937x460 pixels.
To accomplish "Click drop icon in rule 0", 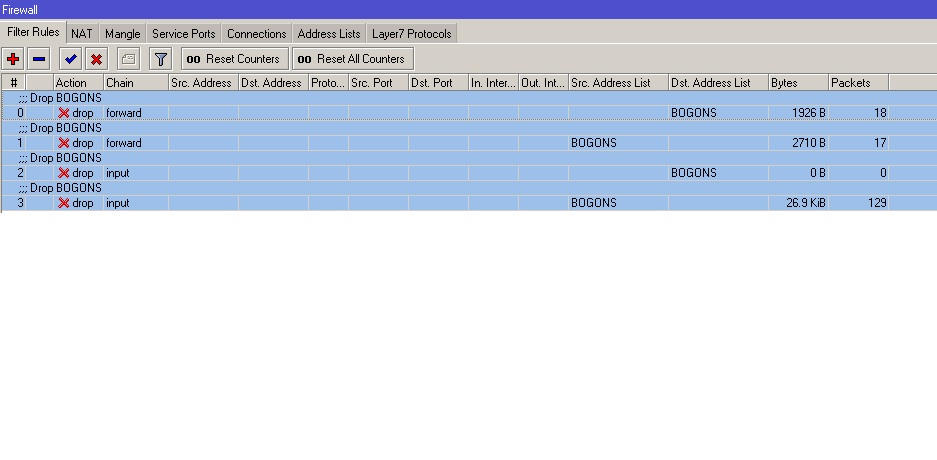I will click(63, 113).
